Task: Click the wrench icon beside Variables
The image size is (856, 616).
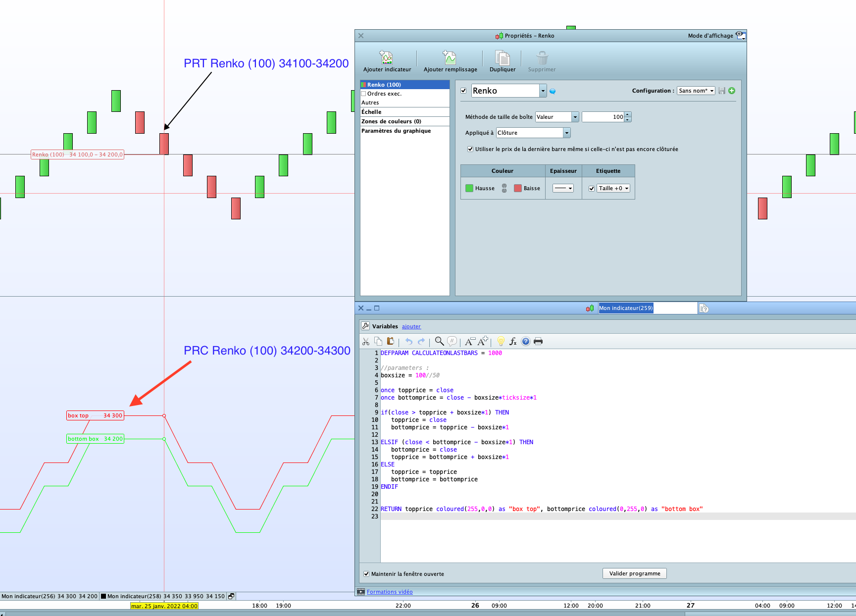Action: point(365,326)
